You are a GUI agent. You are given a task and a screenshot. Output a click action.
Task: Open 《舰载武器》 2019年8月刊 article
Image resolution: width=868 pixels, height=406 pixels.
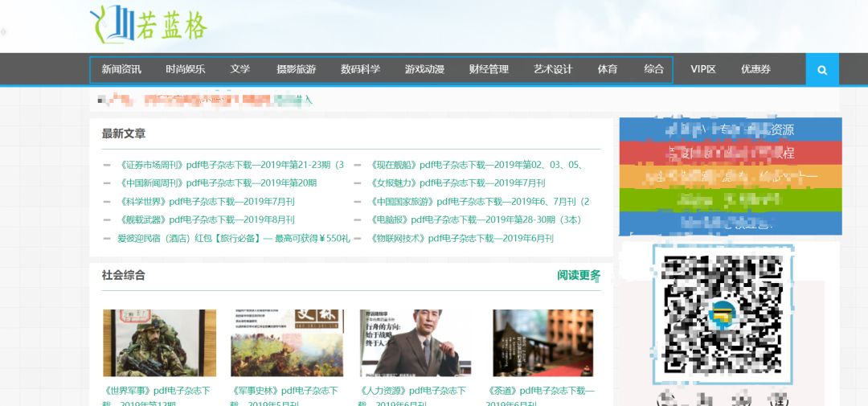point(206,220)
